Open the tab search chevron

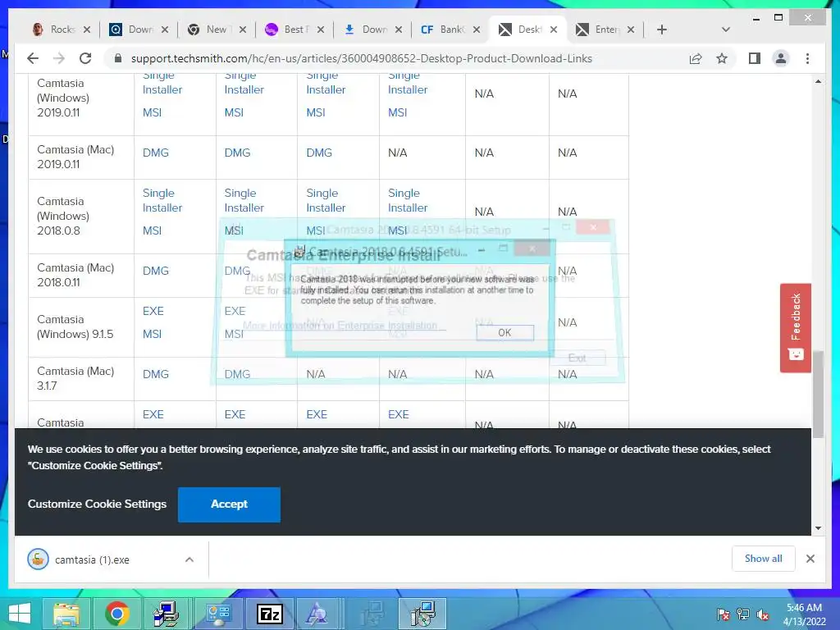pos(726,30)
